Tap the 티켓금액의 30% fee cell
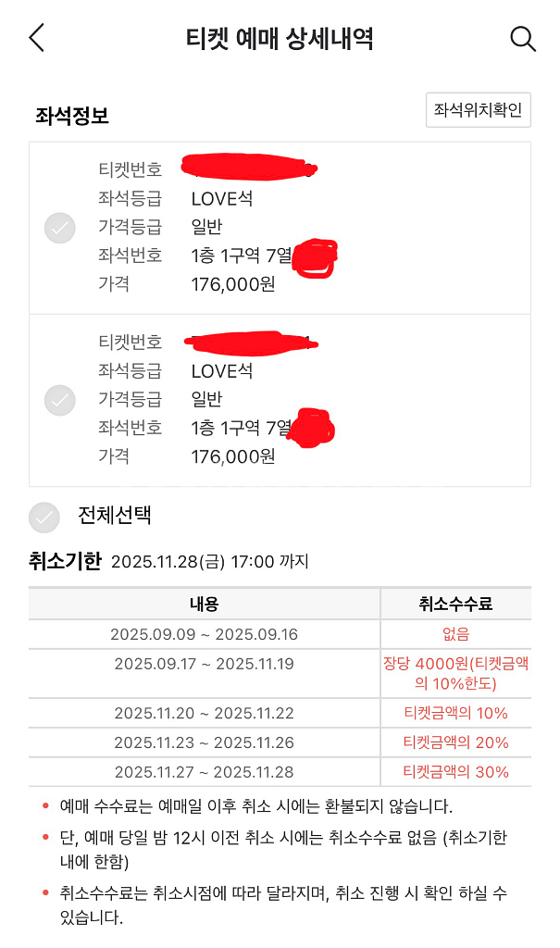Screen dimensions: 560x948 point(455,772)
